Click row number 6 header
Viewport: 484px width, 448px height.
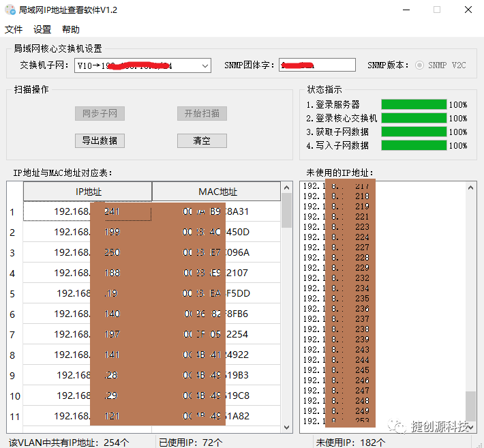(14, 314)
